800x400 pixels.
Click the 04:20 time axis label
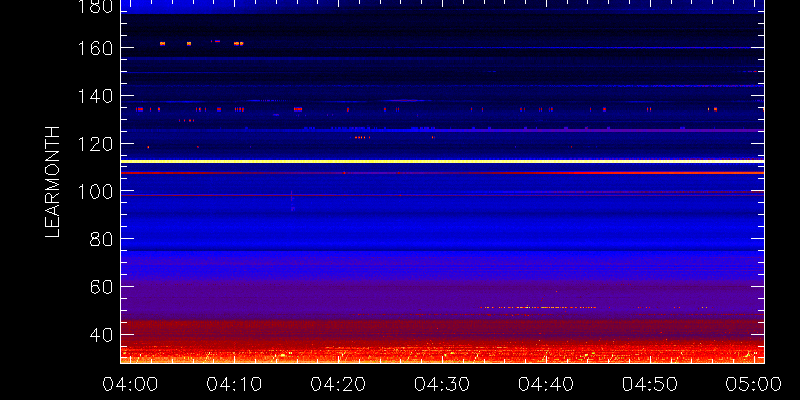[x=338, y=384]
